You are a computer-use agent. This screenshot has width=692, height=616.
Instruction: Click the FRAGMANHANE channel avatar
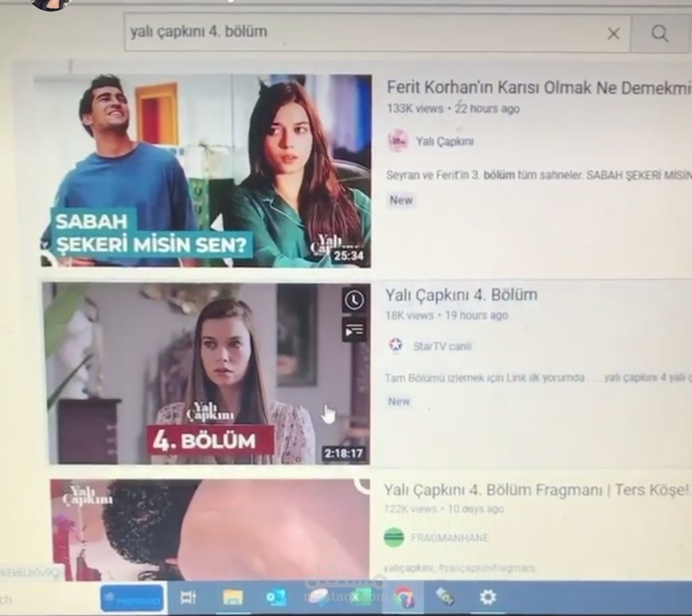tap(394, 537)
